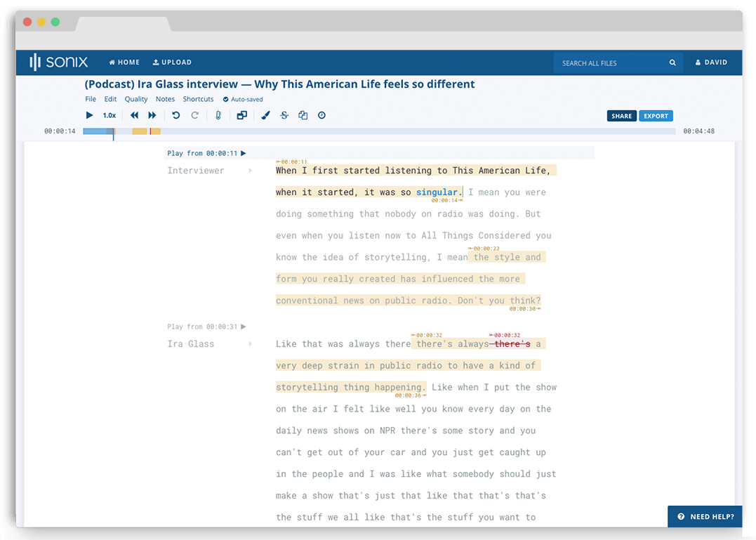
Task: Open the 1.0x playback speed selector
Action: click(110, 115)
